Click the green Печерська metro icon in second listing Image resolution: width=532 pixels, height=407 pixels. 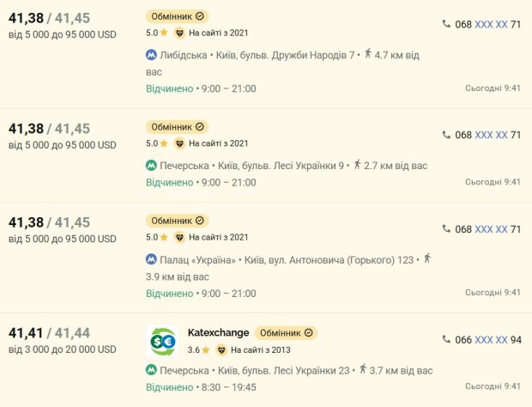(151, 166)
